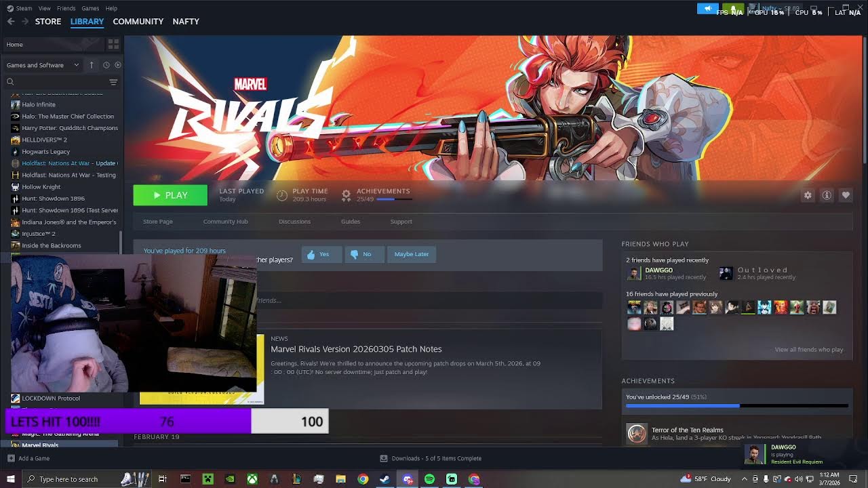868x488 pixels.
Task: Open Steam icon on taskbar
Action: 384,479
